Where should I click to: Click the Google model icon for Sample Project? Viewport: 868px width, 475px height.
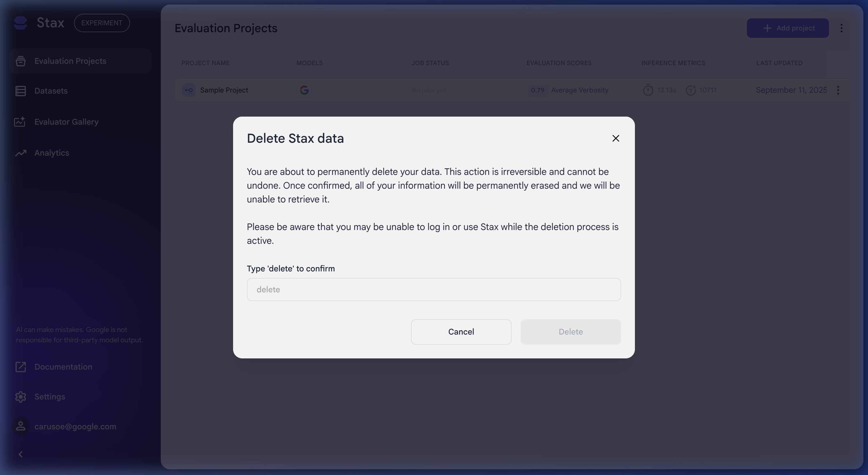click(x=304, y=90)
